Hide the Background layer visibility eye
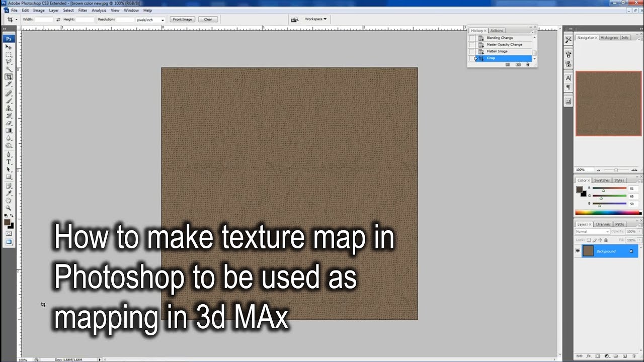644x362 pixels. click(x=578, y=251)
